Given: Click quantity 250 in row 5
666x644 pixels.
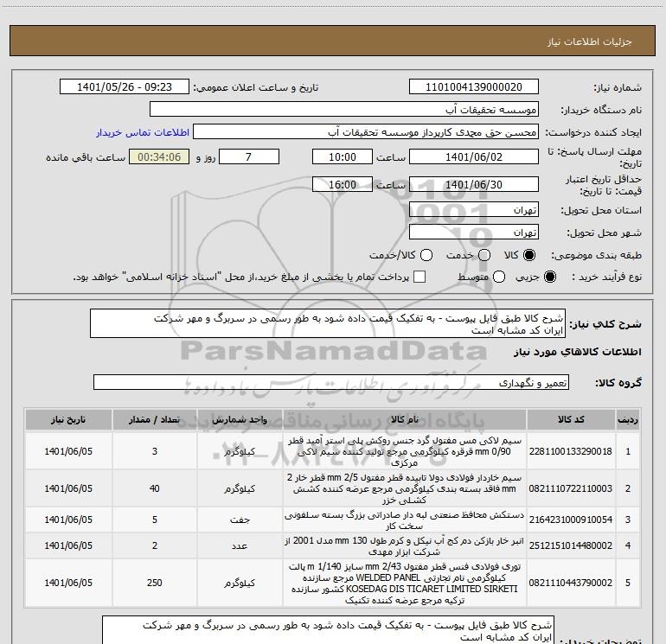Looking at the screenshot, I should point(155,583).
